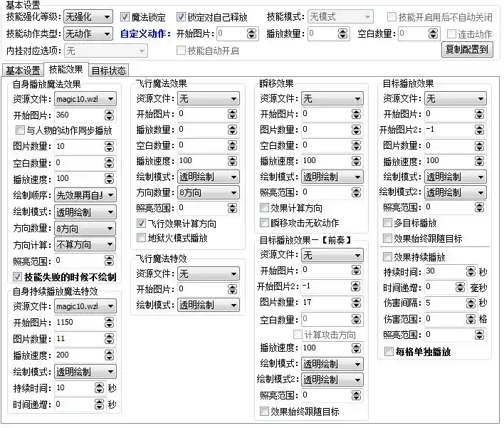Enable 每格单独播放 checkbox
Screen dimensions: 504x428
(389, 352)
